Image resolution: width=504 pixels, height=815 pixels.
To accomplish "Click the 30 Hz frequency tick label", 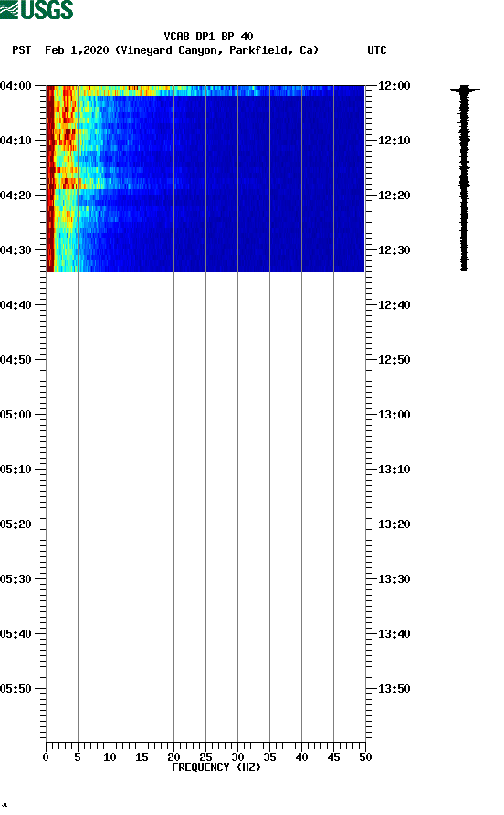I will [x=237, y=757].
